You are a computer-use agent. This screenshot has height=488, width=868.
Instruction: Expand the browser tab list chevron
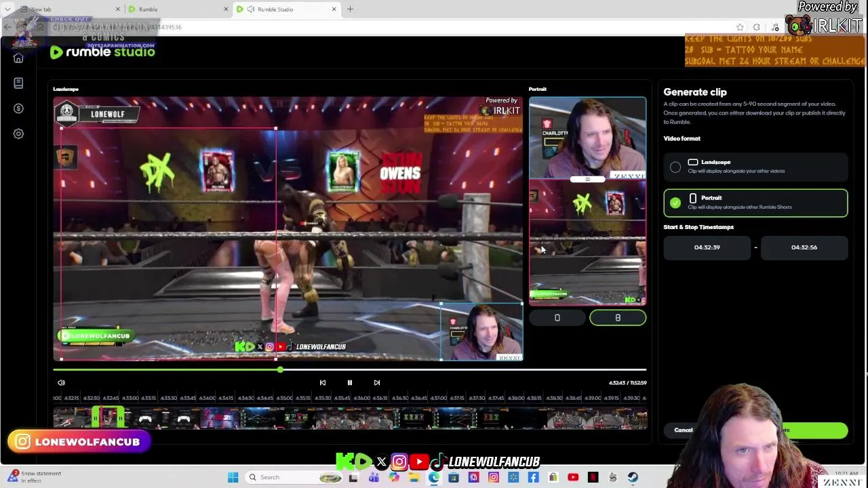[7, 9]
